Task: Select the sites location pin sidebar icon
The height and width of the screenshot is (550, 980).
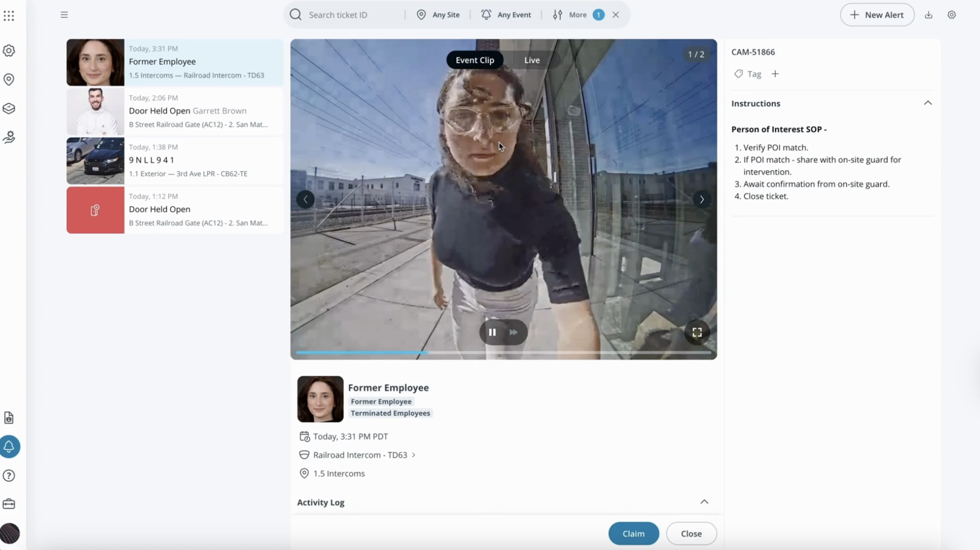Action: click(9, 79)
